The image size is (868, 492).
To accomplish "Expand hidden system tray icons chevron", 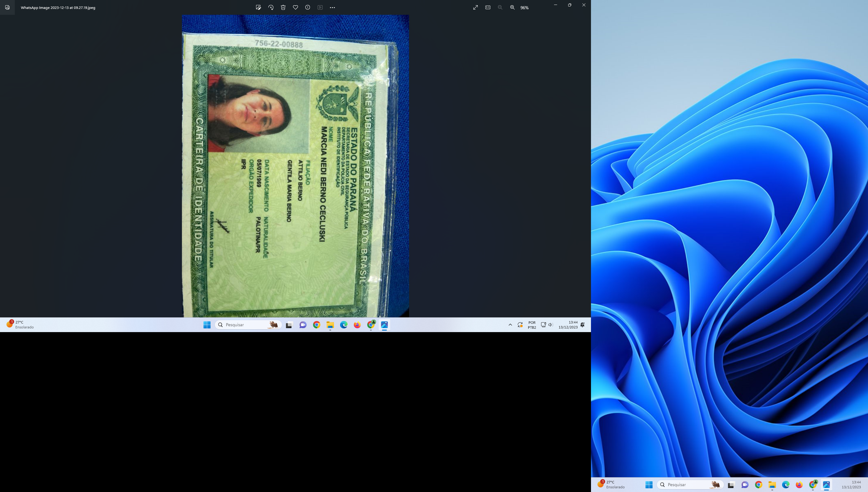I will pos(510,325).
